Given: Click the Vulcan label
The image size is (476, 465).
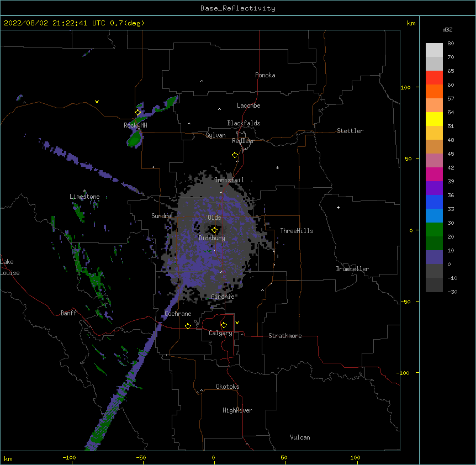Looking at the screenshot, I should coord(300,437).
